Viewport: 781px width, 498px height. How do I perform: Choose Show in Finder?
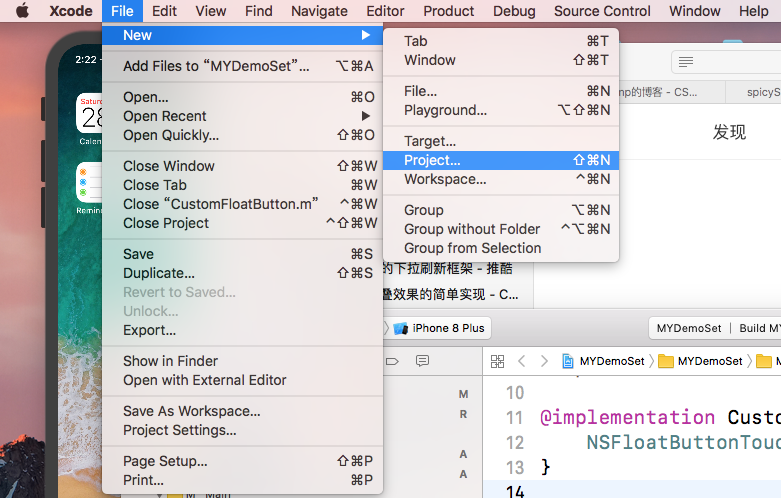click(x=243, y=361)
